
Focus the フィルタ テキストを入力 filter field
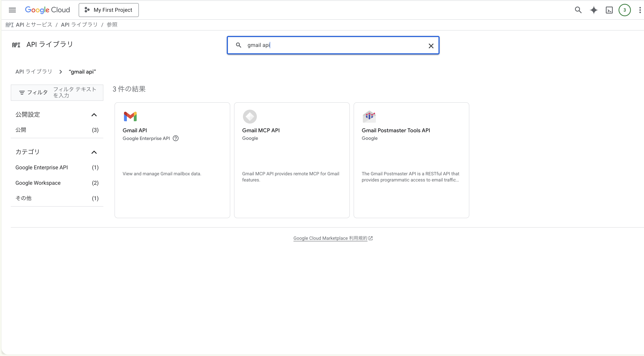click(x=75, y=92)
